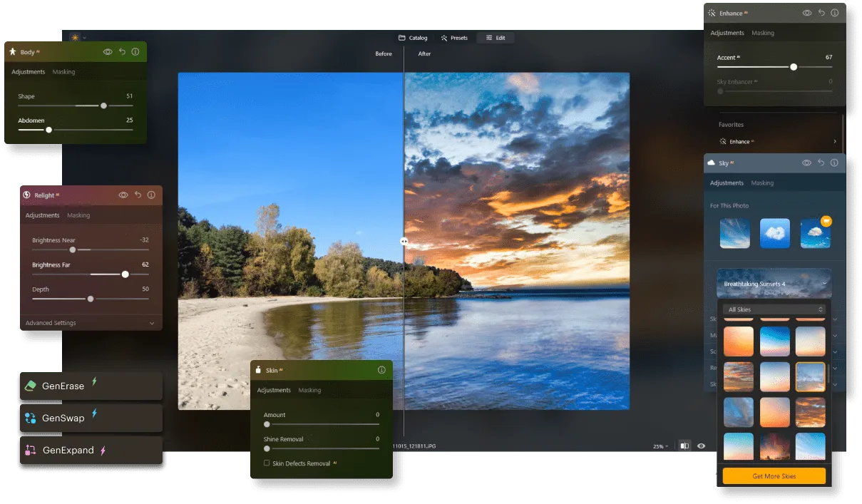862x504 pixels.
Task: Switch to the Catalog tab
Action: [413, 38]
